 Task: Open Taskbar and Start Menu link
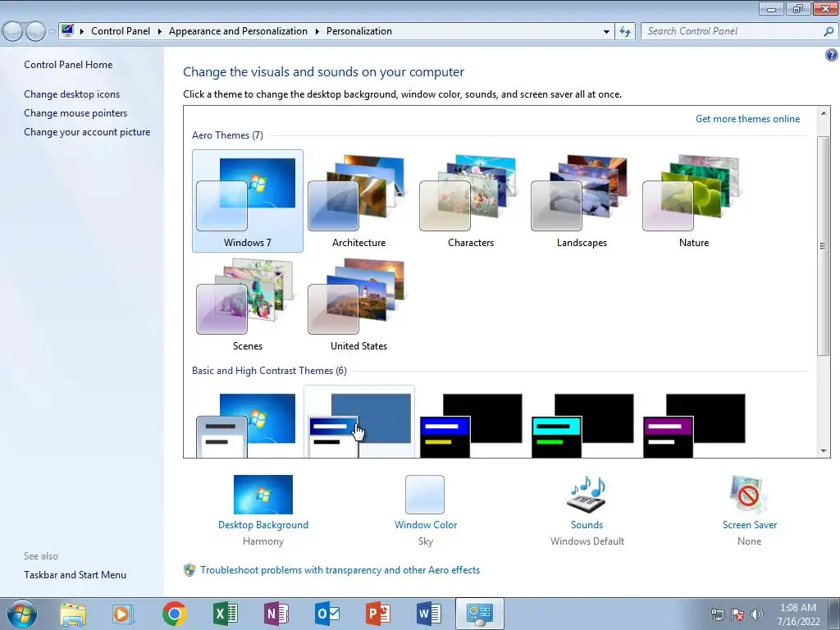[x=75, y=575]
